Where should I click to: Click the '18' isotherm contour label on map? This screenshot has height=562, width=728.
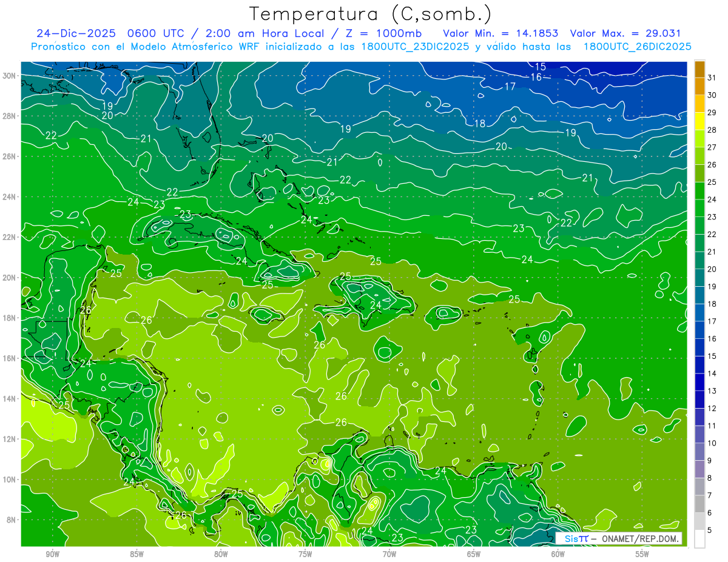pyautogui.click(x=479, y=124)
